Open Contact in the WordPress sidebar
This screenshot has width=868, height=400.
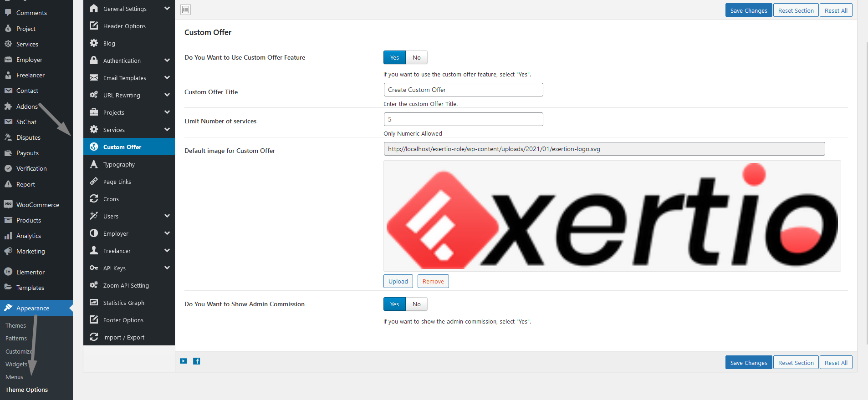click(x=27, y=91)
